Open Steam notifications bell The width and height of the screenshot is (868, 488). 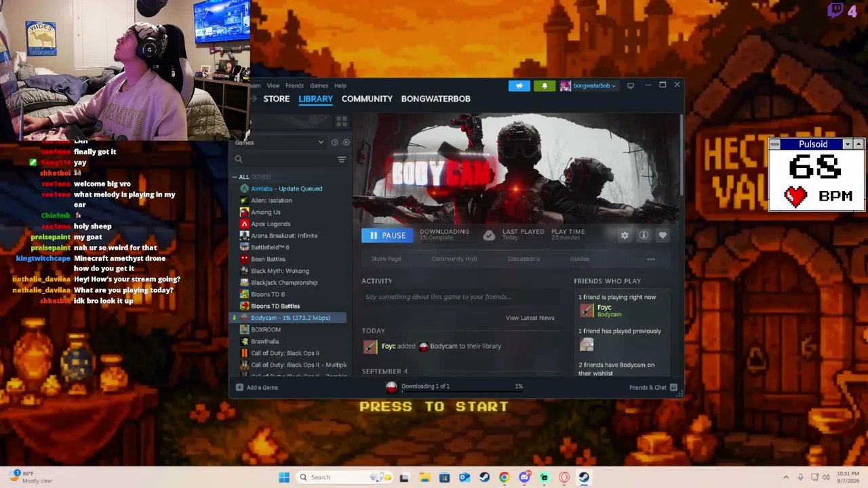click(544, 85)
